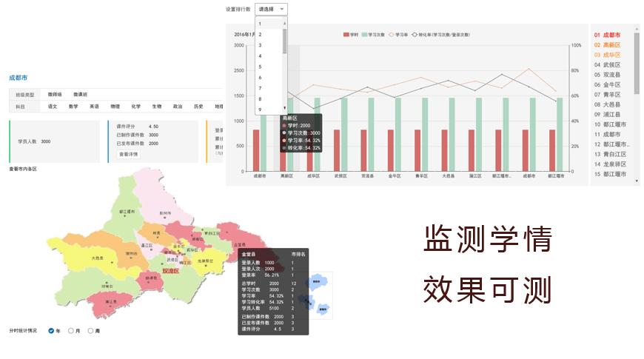Click the dropdown list scroll-down arrow

285,108
